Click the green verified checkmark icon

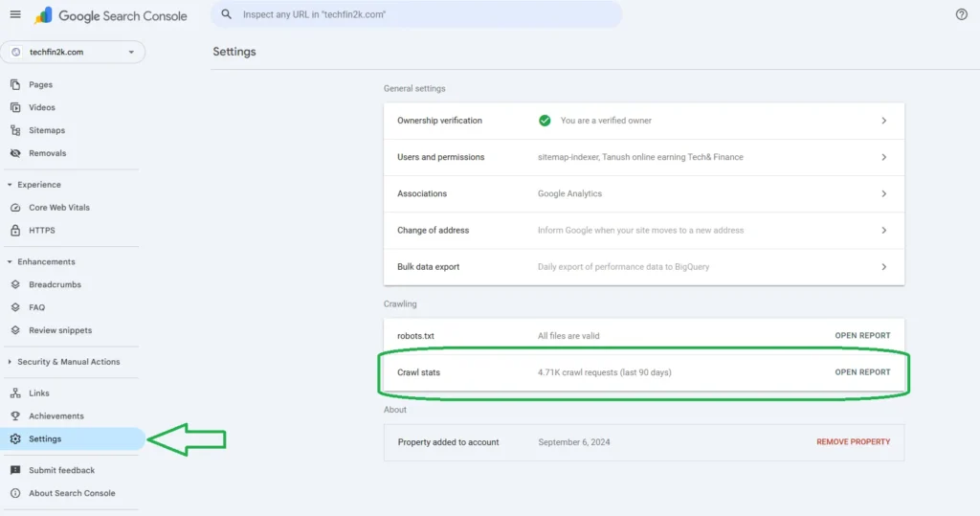click(545, 121)
